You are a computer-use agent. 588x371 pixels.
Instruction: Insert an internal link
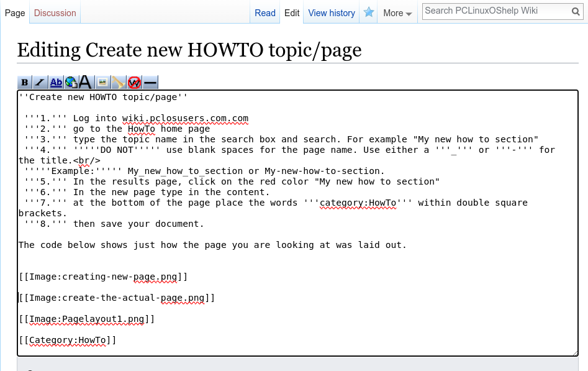[56, 82]
